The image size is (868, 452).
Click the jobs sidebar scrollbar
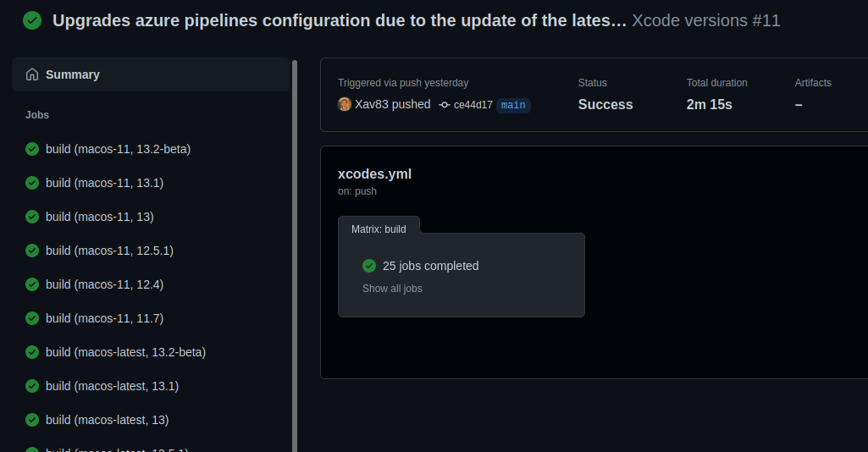(x=295, y=255)
